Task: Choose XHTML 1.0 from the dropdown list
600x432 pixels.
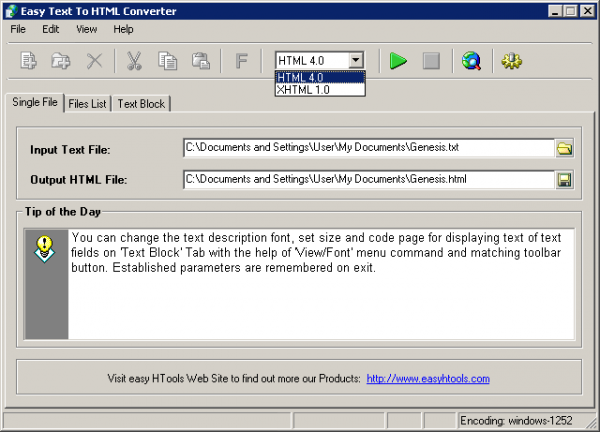Action: [320, 90]
